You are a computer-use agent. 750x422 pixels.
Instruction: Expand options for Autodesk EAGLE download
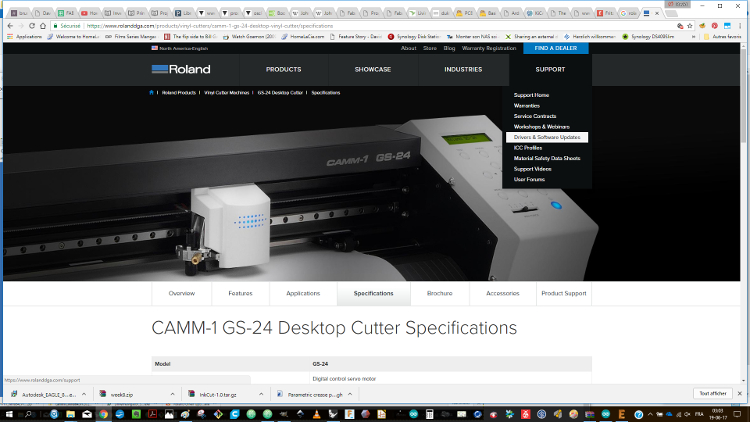[84, 394]
